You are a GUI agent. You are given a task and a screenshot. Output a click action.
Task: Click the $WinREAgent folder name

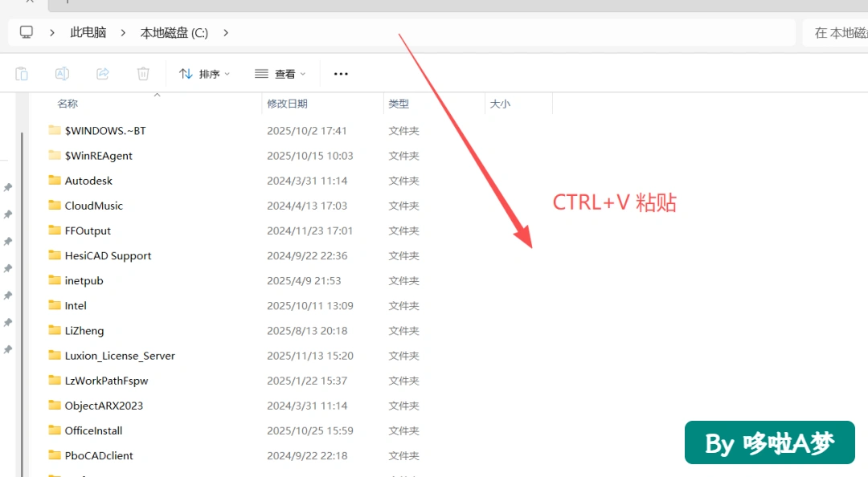(x=99, y=156)
